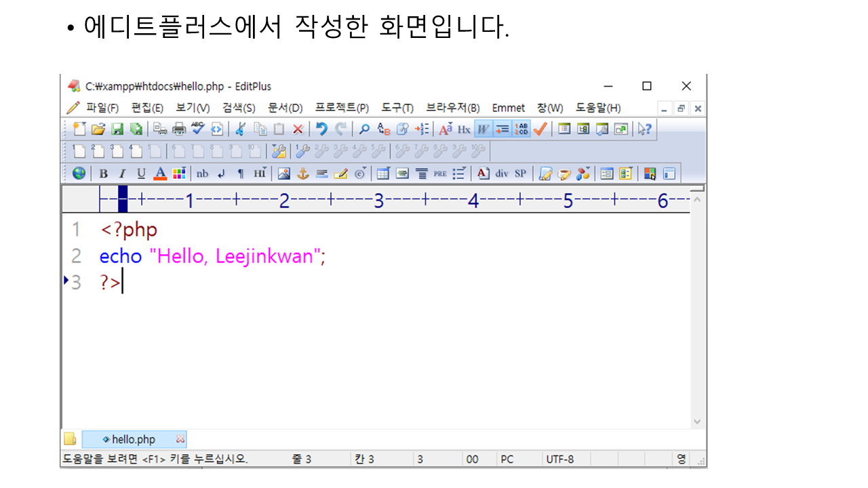Insert an anchor link with the anchor icon
The width and height of the screenshot is (868, 488).
click(303, 174)
